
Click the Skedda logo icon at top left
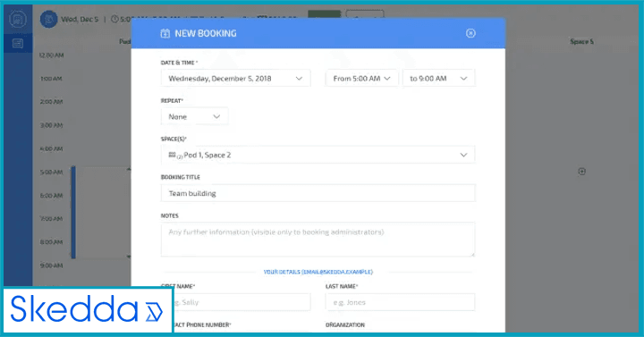click(18, 19)
